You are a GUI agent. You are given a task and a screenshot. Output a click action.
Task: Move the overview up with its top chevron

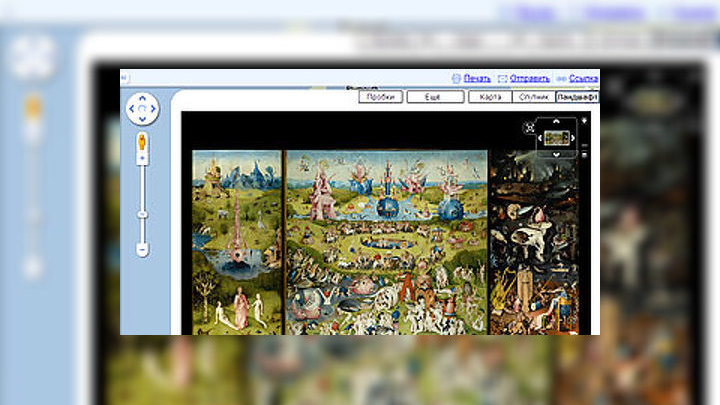(556, 121)
